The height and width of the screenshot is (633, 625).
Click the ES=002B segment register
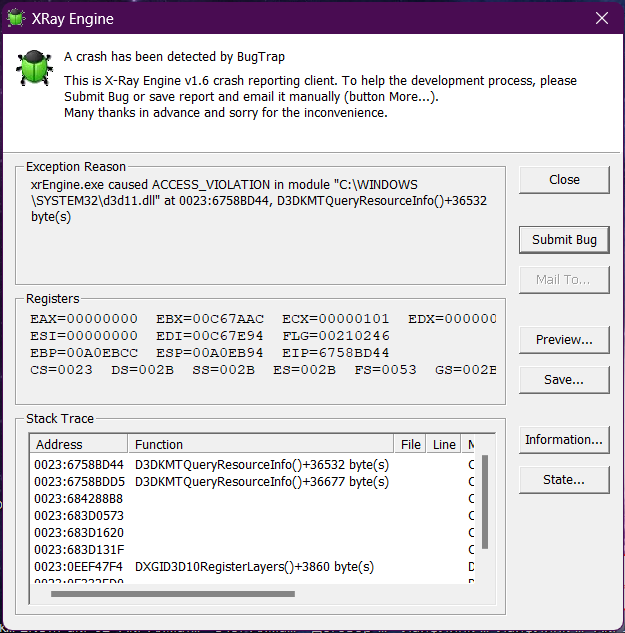tap(304, 370)
